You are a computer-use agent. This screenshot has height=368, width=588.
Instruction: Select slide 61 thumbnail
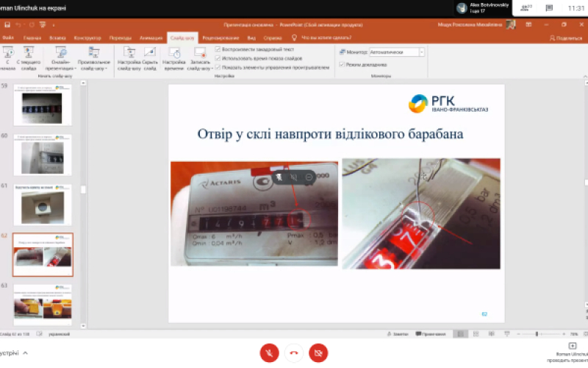(x=43, y=205)
